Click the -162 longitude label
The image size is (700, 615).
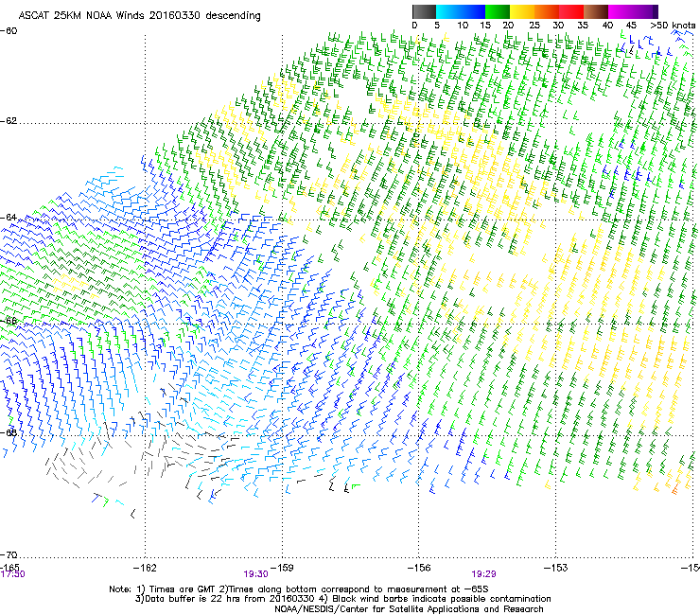[145, 568]
